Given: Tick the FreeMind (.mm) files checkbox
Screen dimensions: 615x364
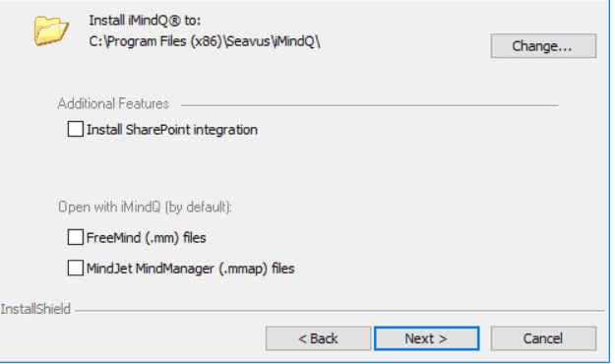Looking at the screenshot, I should [76, 237].
